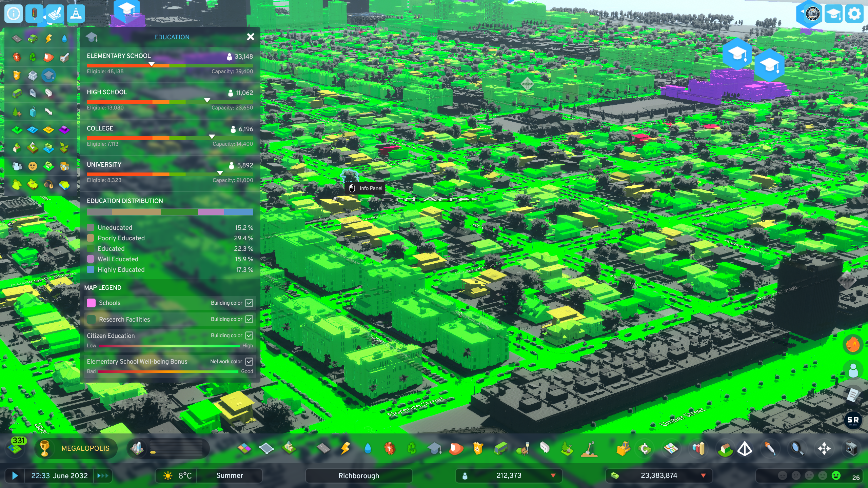This screenshot has height=488, width=868.
Task: Open the Land Value infoview icon
Action: pos(33,147)
